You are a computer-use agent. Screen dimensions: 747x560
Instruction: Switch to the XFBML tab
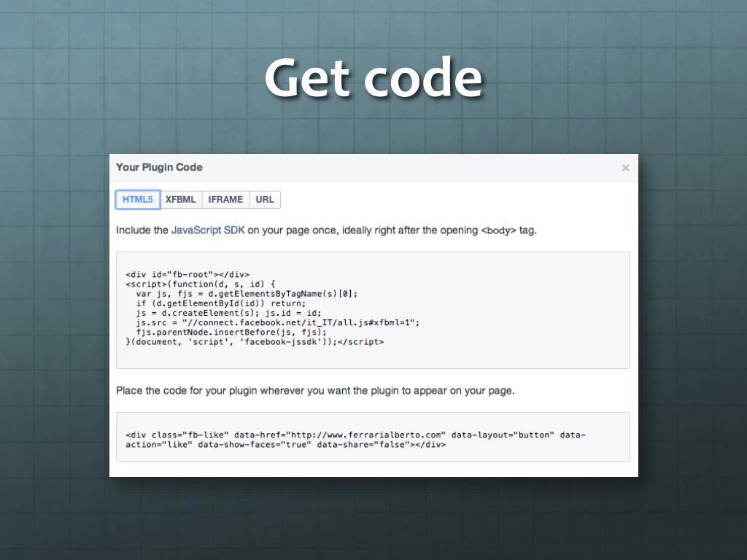click(x=181, y=200)
